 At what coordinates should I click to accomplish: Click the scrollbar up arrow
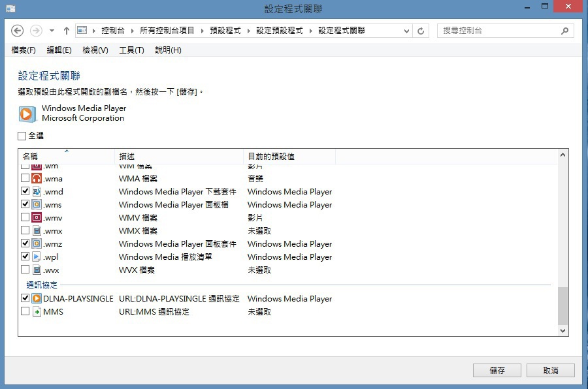[x=563, y=155]
